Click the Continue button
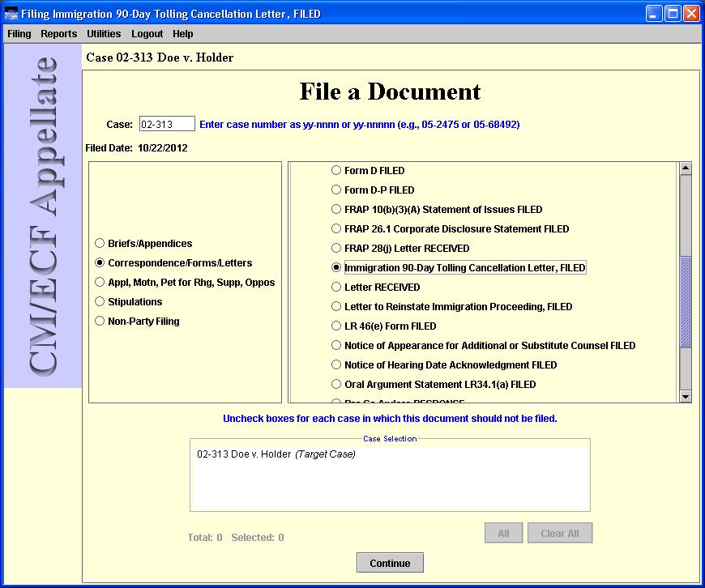The width and height of the screenshot is (705, 588). [x=390, y=563]
